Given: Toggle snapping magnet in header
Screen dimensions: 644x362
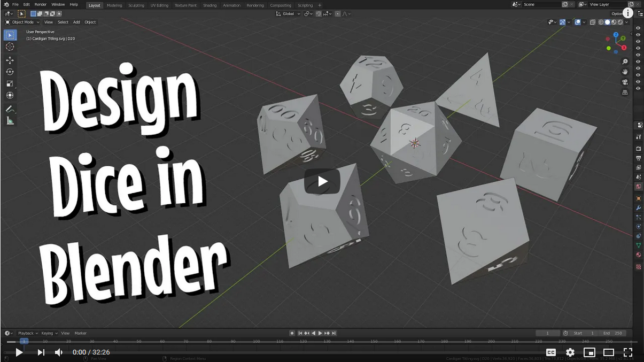Looking at the screenshot, I should point(319,14).
